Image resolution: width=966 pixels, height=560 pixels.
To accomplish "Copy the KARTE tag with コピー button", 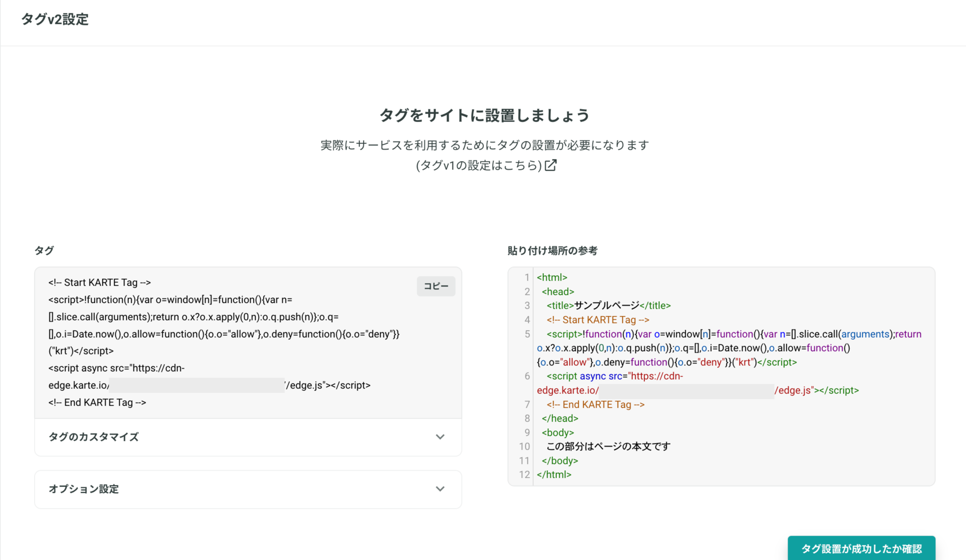I will click(x=436, y=286).
